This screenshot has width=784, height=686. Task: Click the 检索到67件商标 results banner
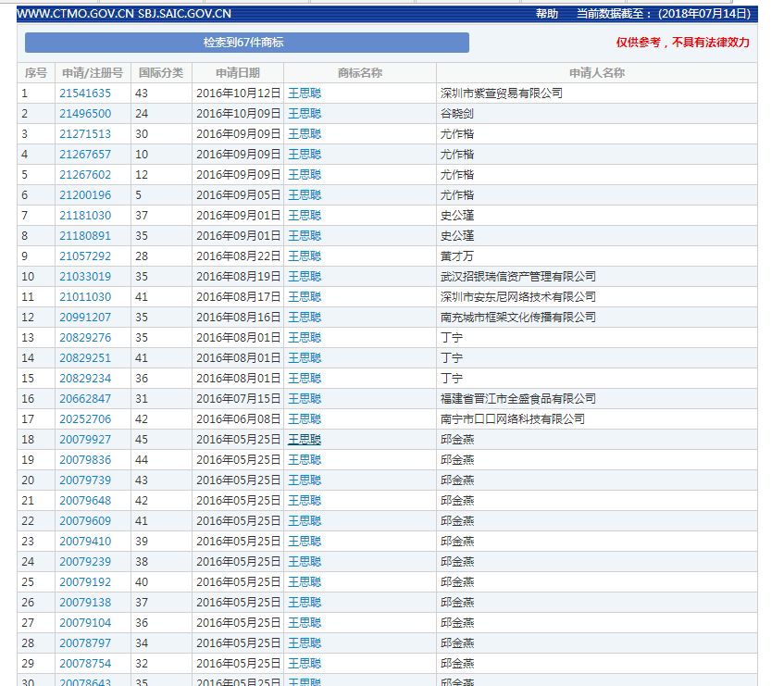(246, 43)
